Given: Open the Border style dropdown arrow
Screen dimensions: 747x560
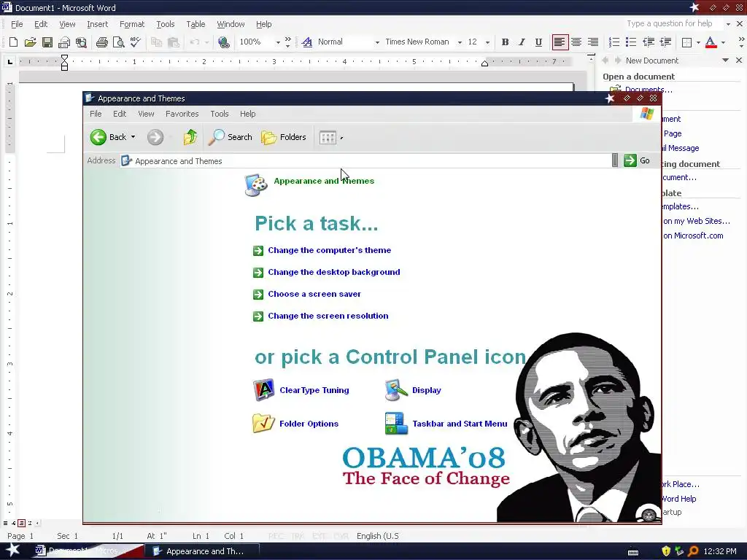Looking at the screenshot, I should click(698, 42).
